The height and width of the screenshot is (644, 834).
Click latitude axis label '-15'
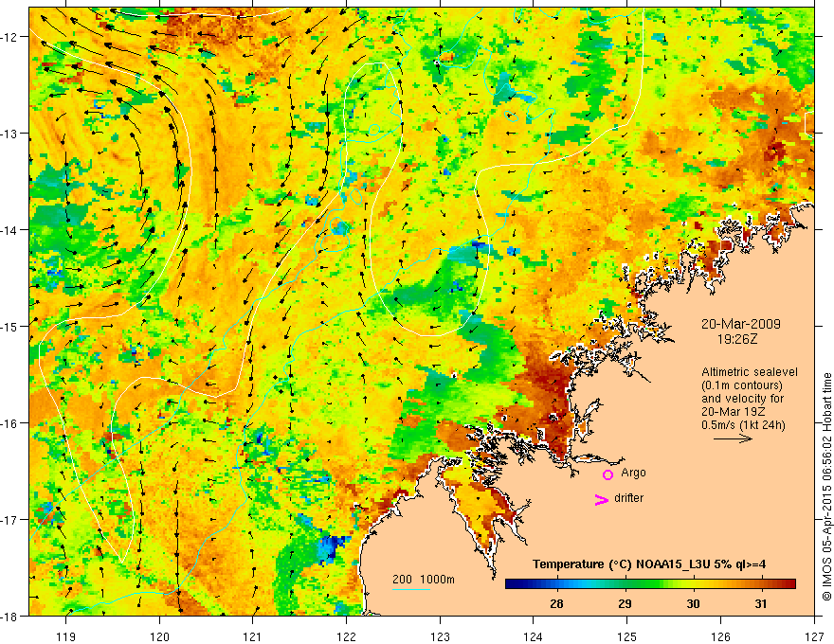(x=10, y=327)
